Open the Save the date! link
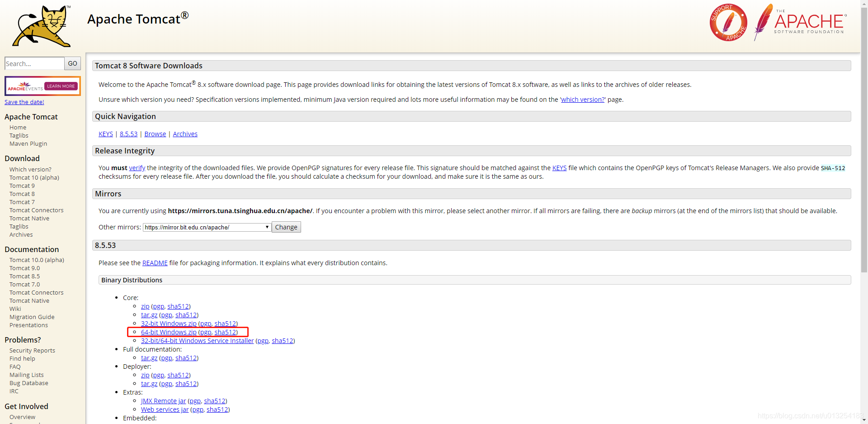This screenshot has width=868, height=424. [x=24, y=102]
